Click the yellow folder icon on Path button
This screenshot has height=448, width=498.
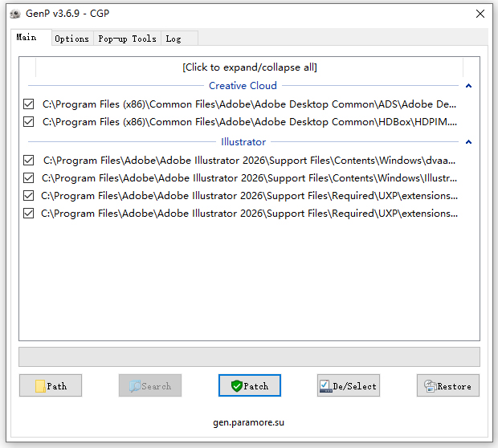40,386
